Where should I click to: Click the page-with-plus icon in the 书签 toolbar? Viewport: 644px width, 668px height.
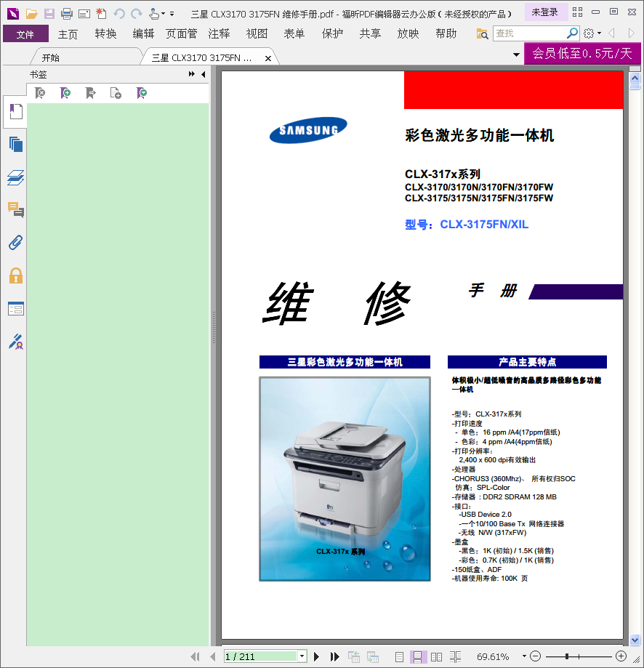[116, 93]
